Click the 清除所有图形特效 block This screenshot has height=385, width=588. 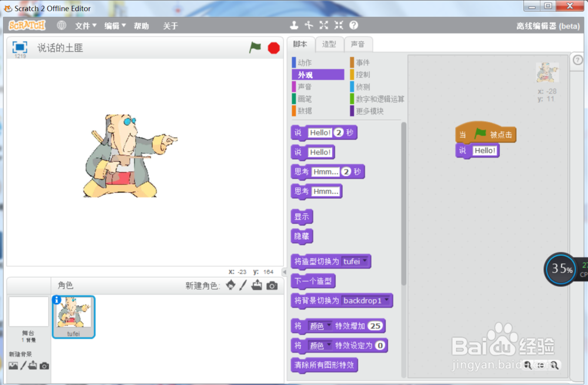pyautogui.click(x=325, y=365)
